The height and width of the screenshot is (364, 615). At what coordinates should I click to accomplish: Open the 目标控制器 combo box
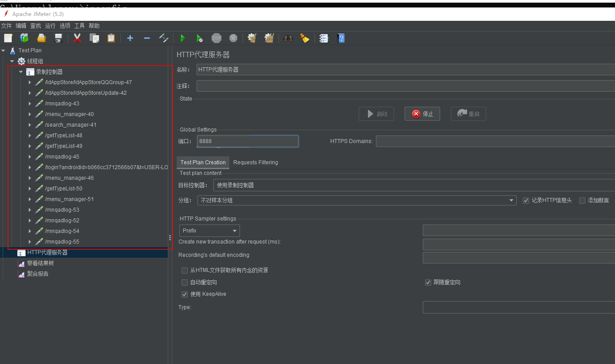[x=414, y=185]
